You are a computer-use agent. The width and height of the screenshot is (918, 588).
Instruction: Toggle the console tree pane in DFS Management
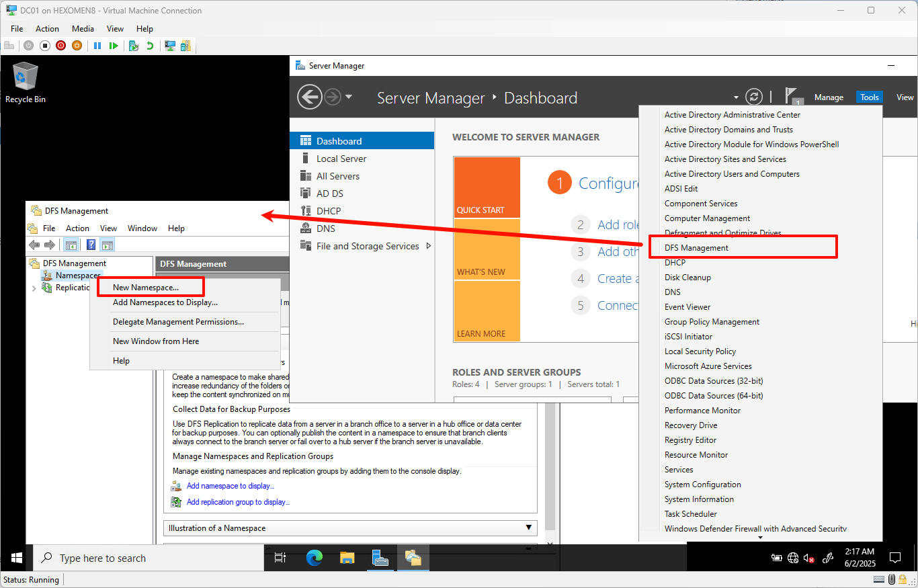point(71,244)
